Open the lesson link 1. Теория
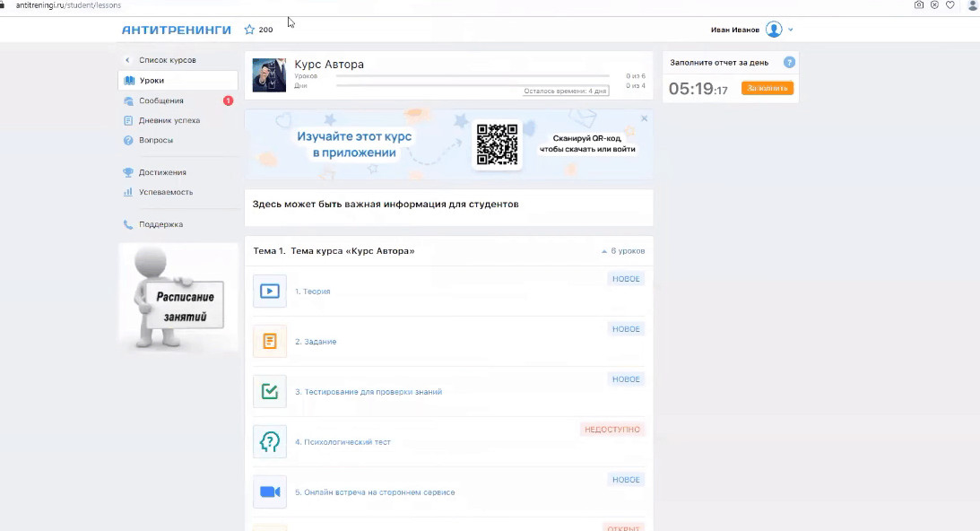 (313, 292)
